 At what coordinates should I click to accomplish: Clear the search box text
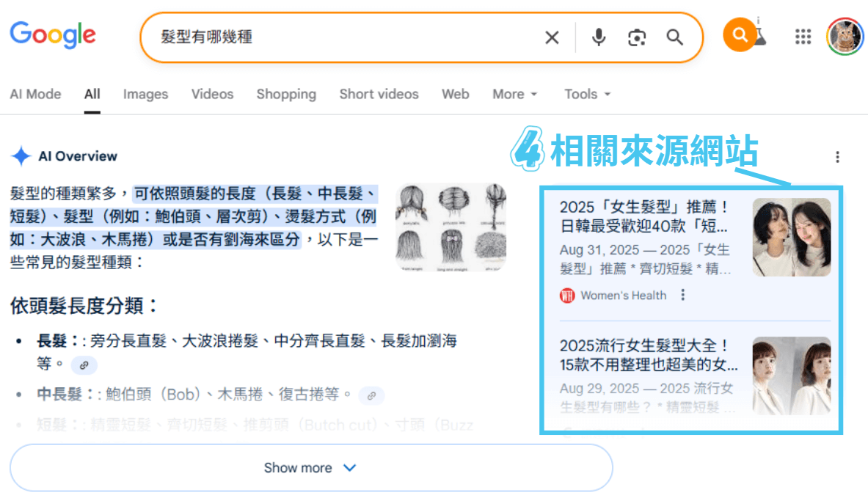pos(552,37)
